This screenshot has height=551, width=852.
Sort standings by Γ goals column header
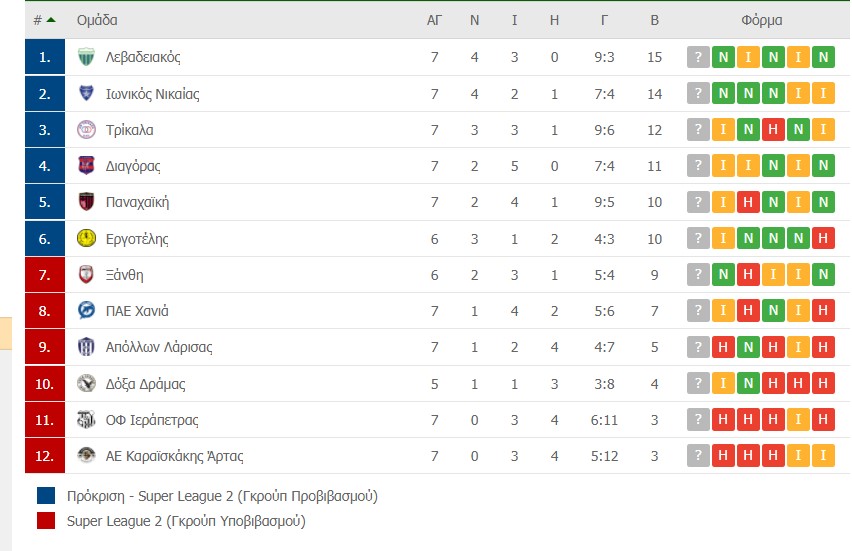(604, 20)
